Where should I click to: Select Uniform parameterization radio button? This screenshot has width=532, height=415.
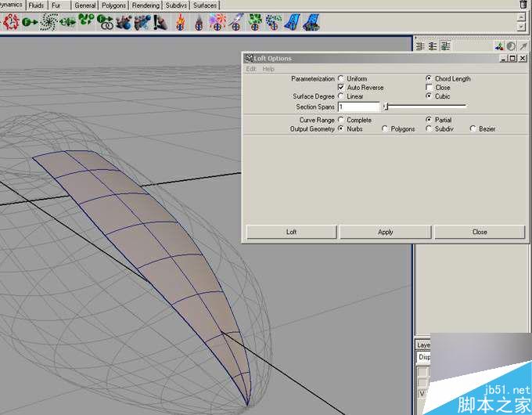pyautogui.click(x=341, y=79)
